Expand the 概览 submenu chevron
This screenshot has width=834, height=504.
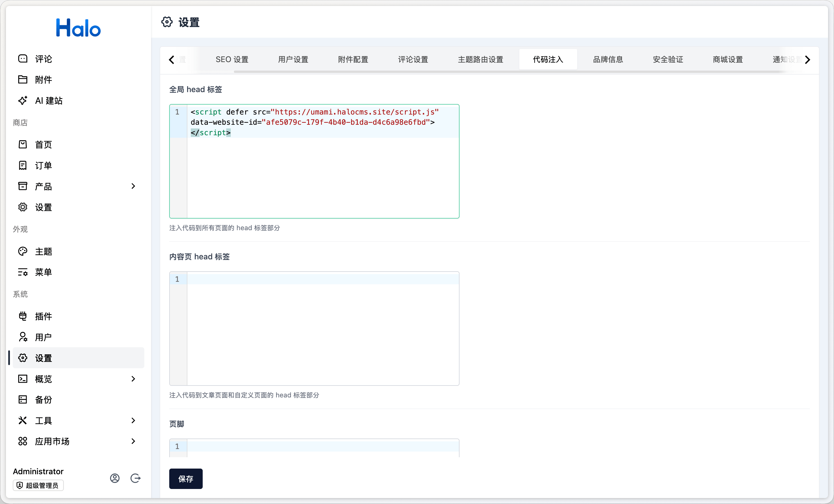pos(133,379)
